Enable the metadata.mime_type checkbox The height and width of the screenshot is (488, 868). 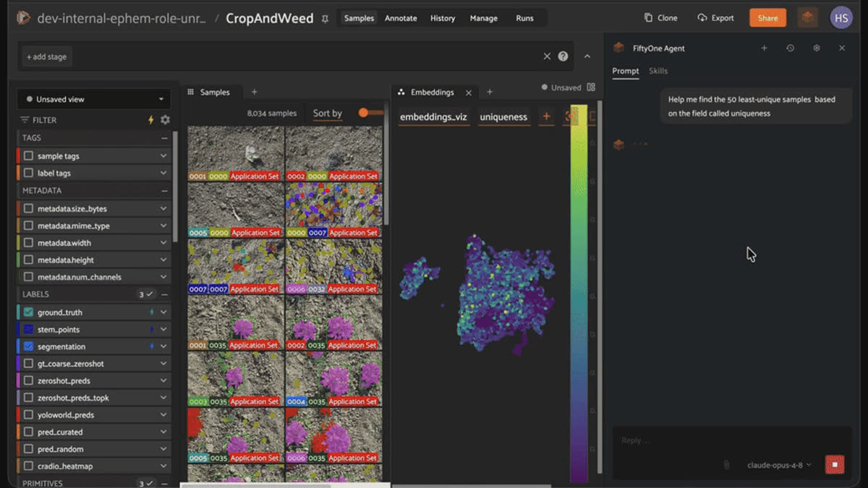(28, 226)
